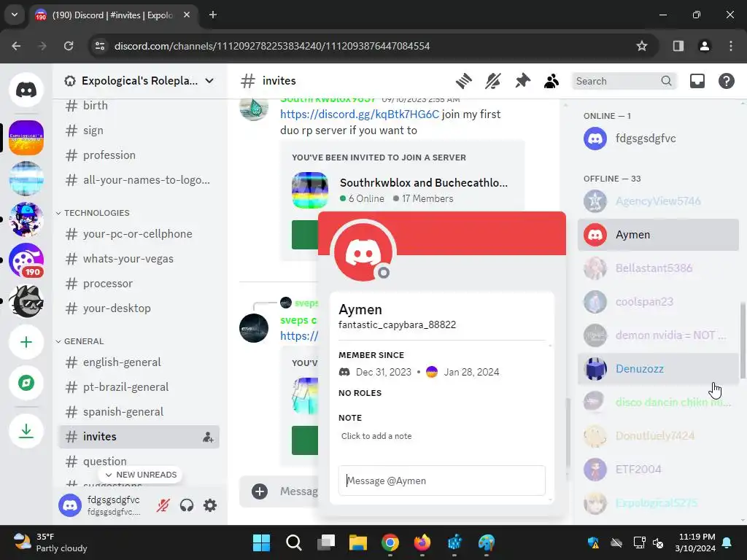Viewport: 747px width, 560px height.
Task: Open pt-brazil-general channel
Action: [x=139, y=386]
